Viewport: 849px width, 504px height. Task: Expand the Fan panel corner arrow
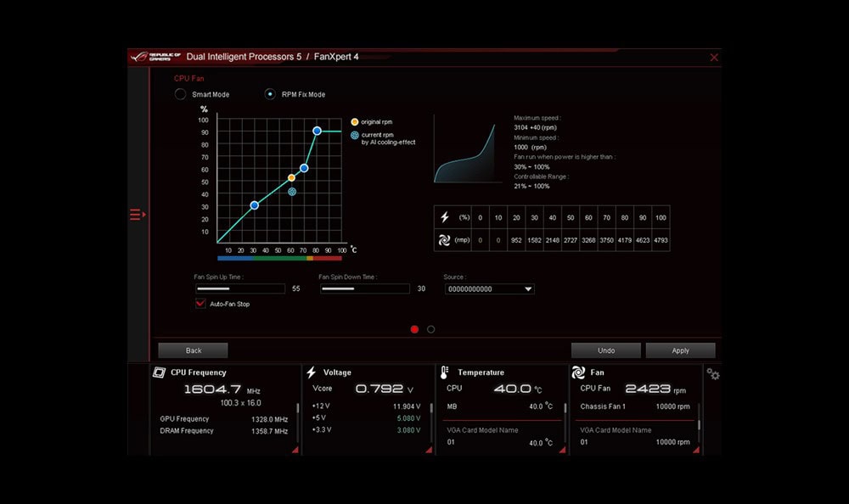tap(696, 450)
